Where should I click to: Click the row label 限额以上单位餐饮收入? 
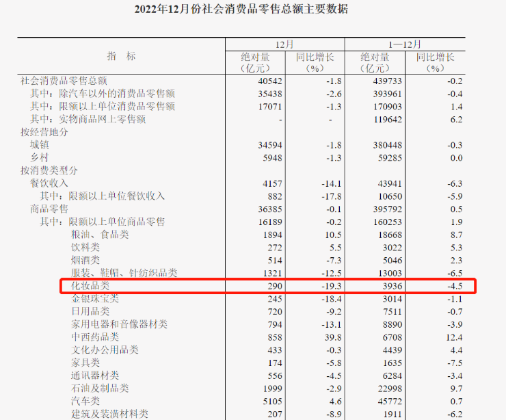point(116,196)
